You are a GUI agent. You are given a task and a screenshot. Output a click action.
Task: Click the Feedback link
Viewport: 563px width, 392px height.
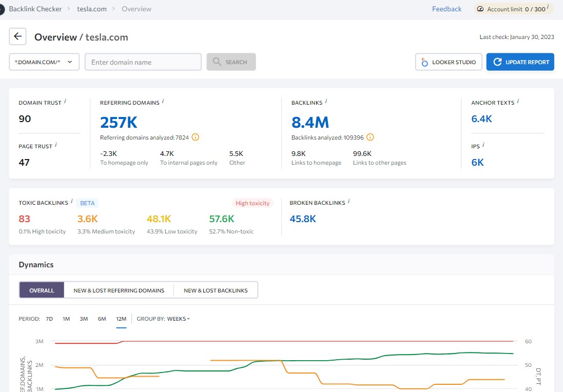coord(446,9)
